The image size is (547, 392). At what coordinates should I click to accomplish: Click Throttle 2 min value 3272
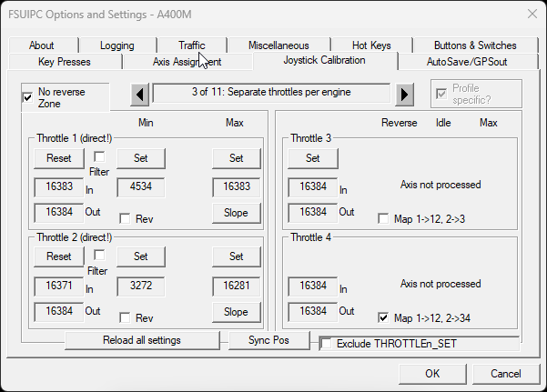click(141, 286)
